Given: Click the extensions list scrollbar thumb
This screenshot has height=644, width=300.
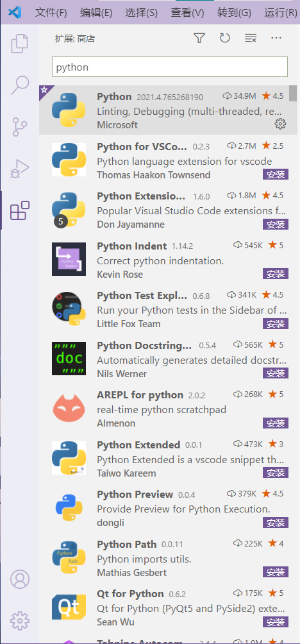Looking at the screenshot, I should pyautogui.click(x=293, y=93).
